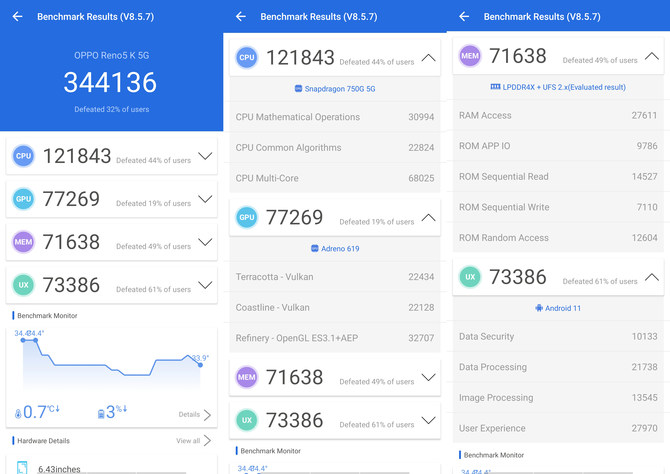This screenshot has height=474, width=670.
Task: Select Refinery - OpenGL ES3.1+AEP row
Action: pyautogui.click(x=335, y=338)
